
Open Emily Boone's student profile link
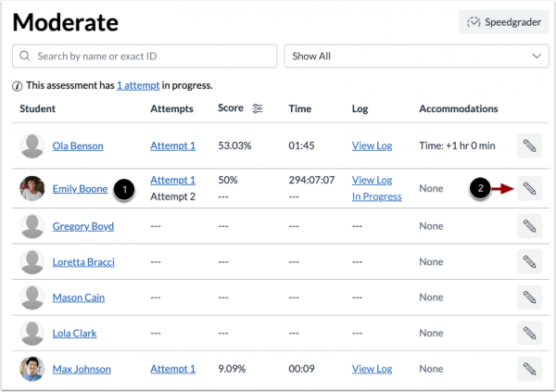coord(80,189)
